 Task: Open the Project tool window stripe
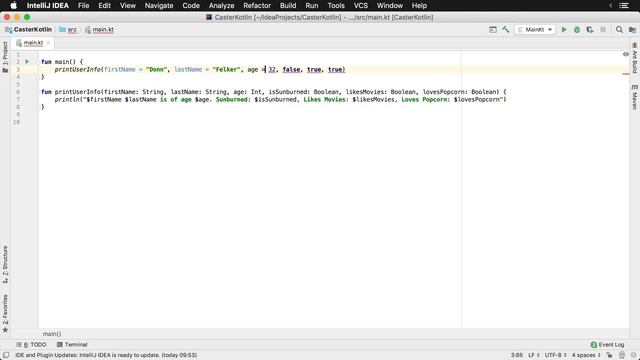5,57
